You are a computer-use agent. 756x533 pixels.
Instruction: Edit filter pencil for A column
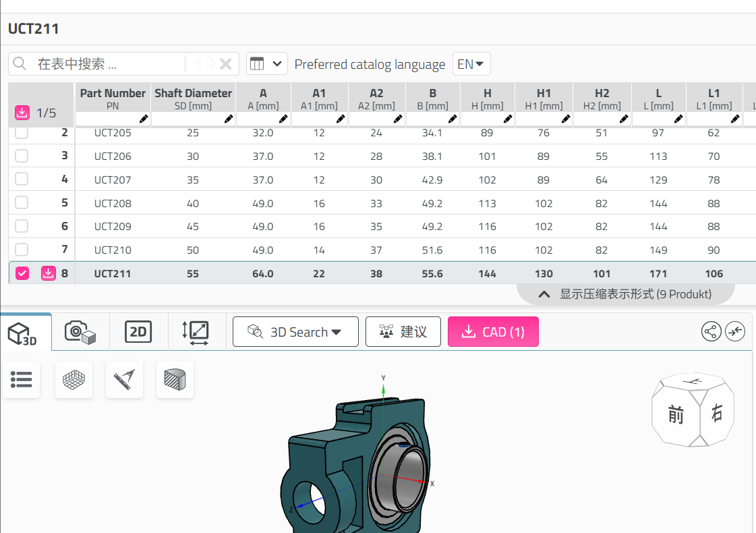click(283, 119)
